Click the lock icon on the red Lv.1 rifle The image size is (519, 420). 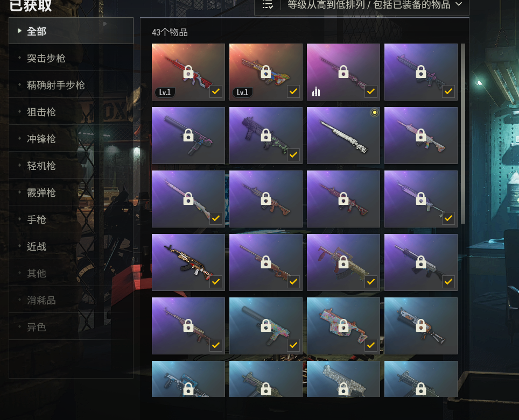[x=188, y=72]
